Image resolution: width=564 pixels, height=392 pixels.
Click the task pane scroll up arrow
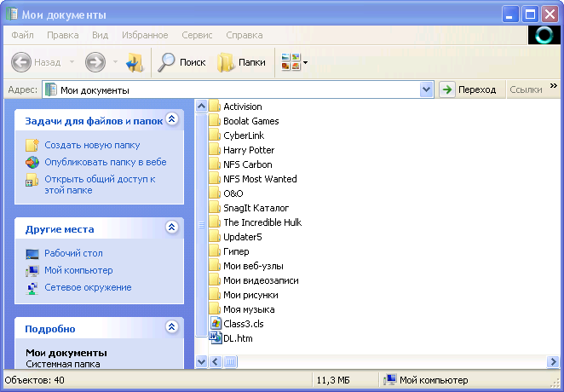tap(201, 106)
